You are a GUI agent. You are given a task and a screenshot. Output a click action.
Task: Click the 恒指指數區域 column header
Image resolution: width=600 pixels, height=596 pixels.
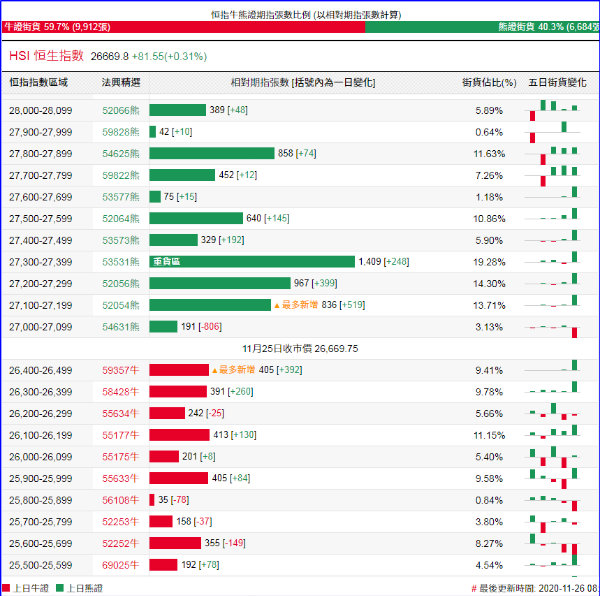(x=38, y=82)
